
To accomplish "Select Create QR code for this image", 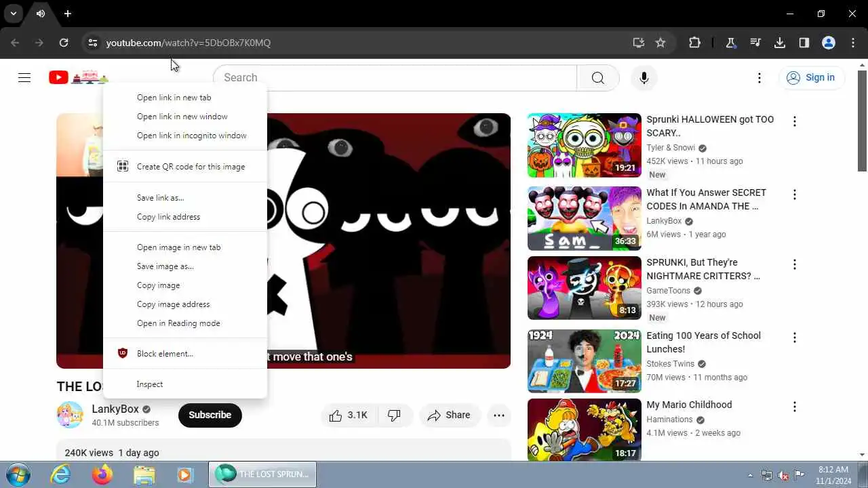I will click(185, 167).
